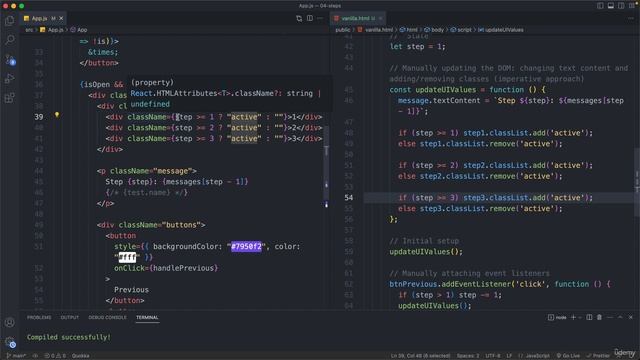The height and width of the screenshot is (360, 640).
Task: Change language mode JavaScript in status bar
Action: coord(534,356)
